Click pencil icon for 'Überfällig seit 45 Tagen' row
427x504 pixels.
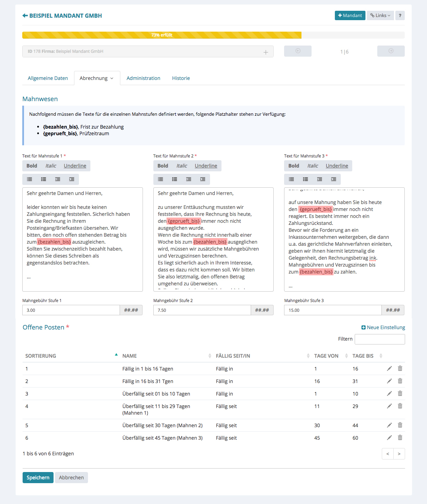tap(389, 438)
